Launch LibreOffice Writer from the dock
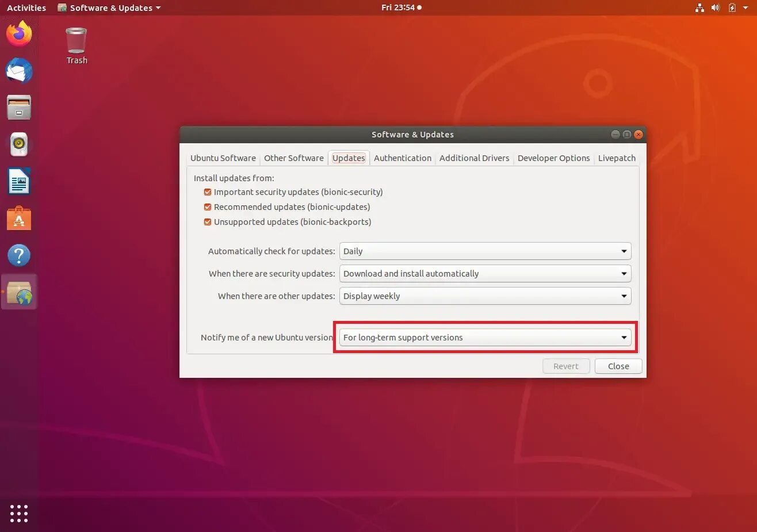This screenshot has height=532, width=757. pyautogui.click(x=19, y=182)
